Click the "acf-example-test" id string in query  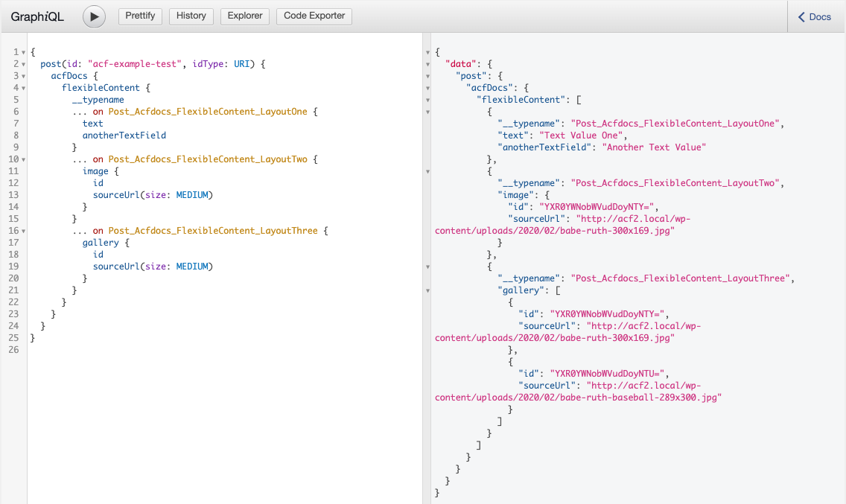coord(133,64)
